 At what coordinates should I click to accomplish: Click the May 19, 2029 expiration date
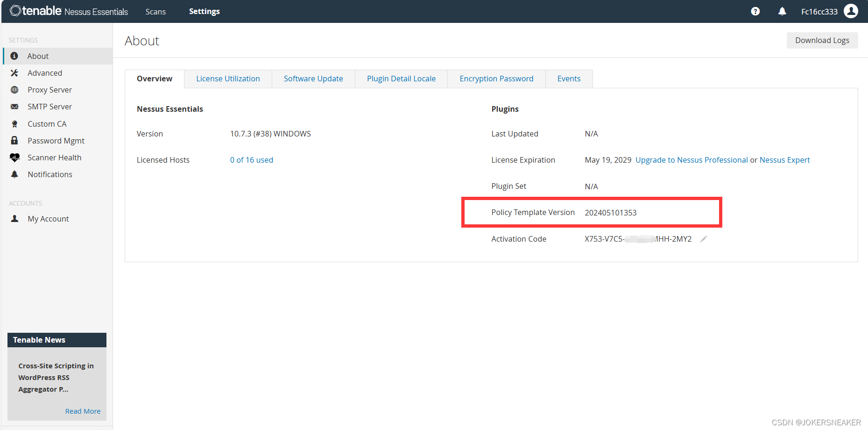(x=608, y=160)
